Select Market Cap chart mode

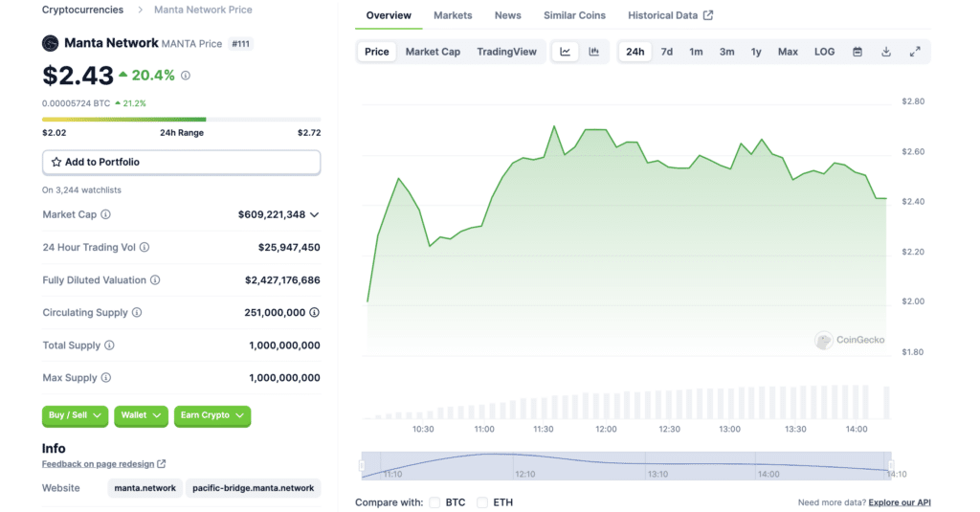coord(433,52)
